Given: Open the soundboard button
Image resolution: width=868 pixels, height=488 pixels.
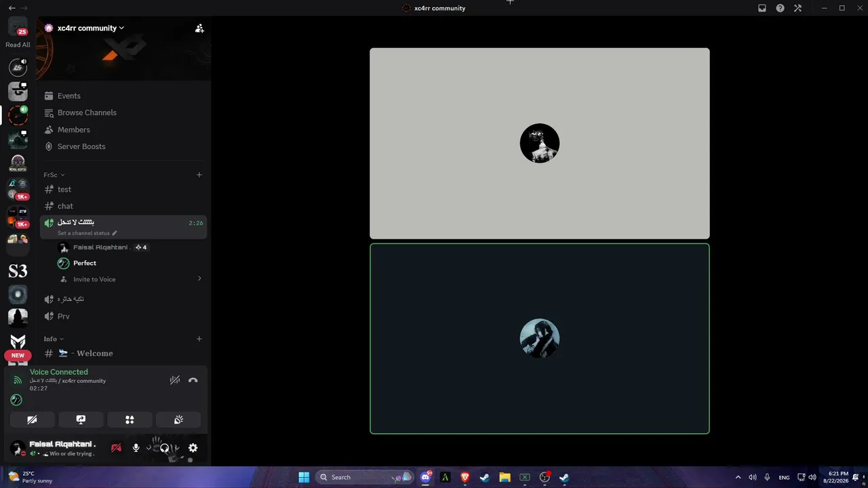Looking at the screenshot, I should click(x=178, y=420).
